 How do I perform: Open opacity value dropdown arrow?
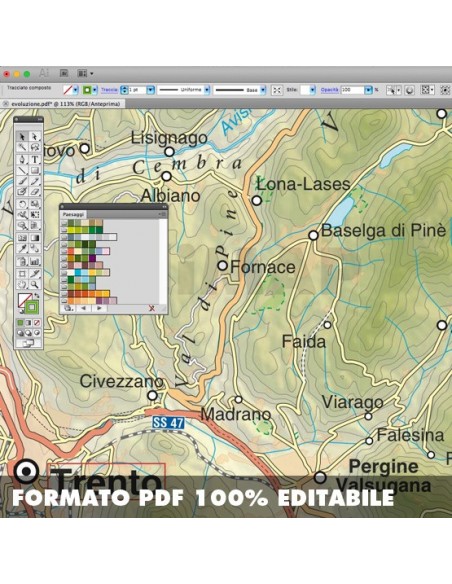(x=368, y=90)
